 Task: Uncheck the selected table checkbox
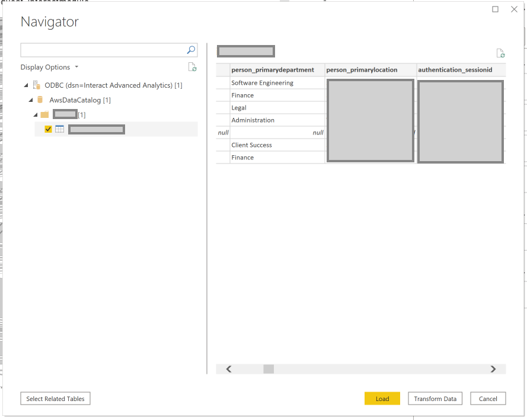click(48, 129)
